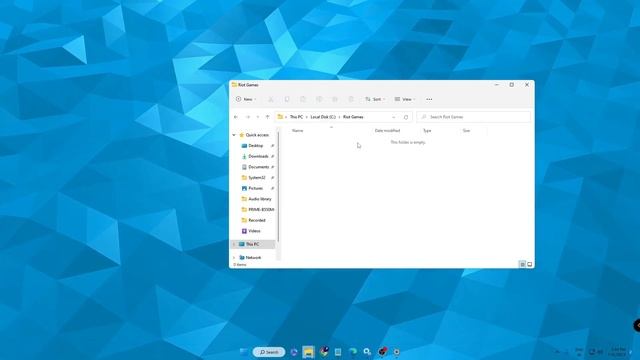Open address bar history dropdown arrow
The height and width of the screenshot is (360, 640).
tap(393, 117)
